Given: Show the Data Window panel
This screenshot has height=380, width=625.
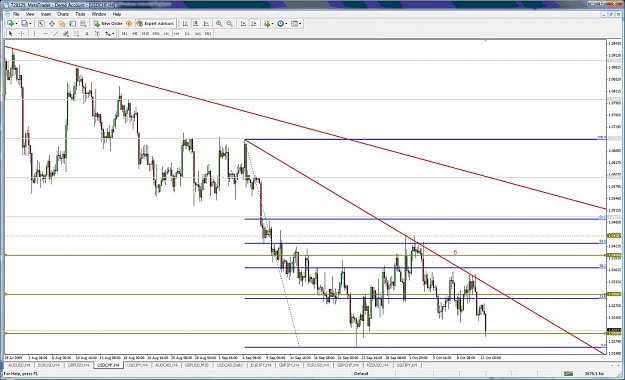Looking at the screenshot, I should 52,24.
